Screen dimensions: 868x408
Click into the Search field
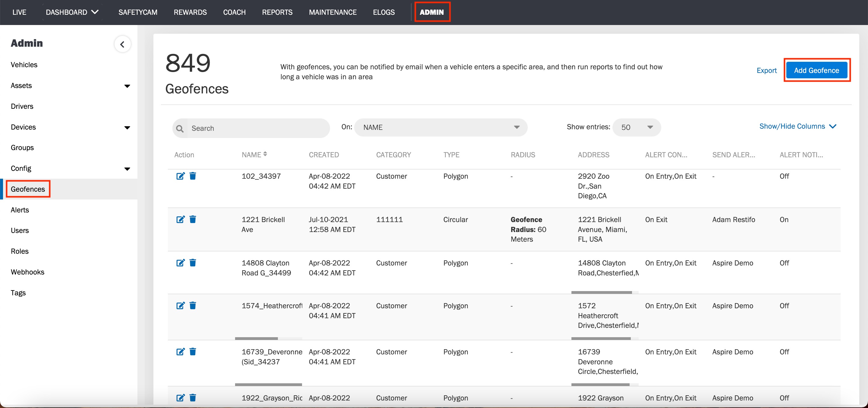251,128
